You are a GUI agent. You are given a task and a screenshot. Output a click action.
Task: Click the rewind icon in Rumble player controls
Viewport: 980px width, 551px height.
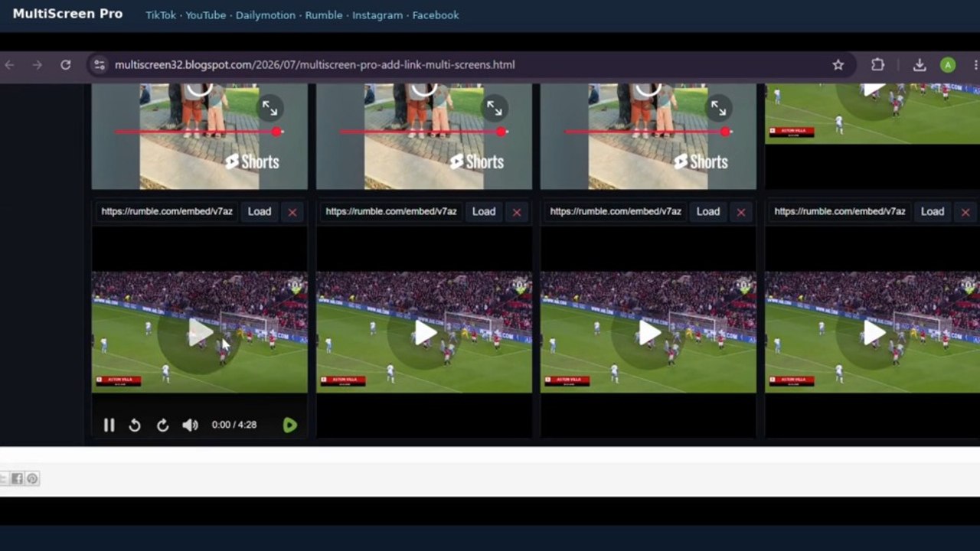point(135,425)
